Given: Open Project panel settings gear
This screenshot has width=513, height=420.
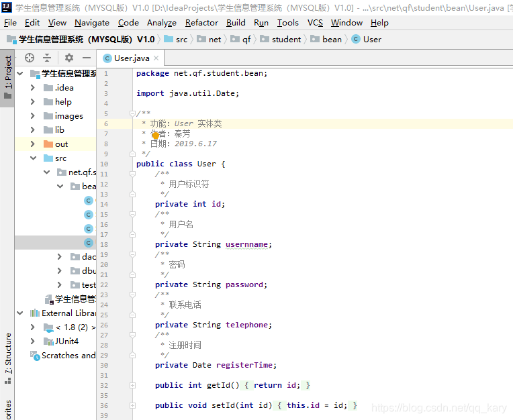Looking at the screenshot, I should [x=68, y=58].
